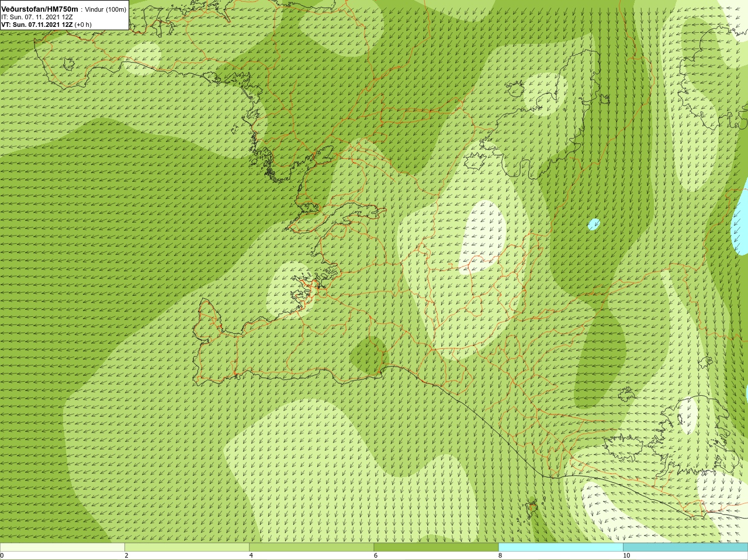Click the 'Vindur (100m)' label
748x560 pixels.
coord(105,9)
